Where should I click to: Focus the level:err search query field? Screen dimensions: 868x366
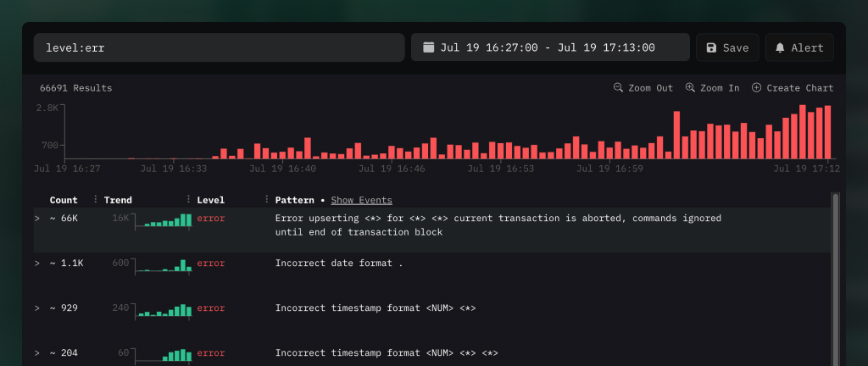coord(220,47)
